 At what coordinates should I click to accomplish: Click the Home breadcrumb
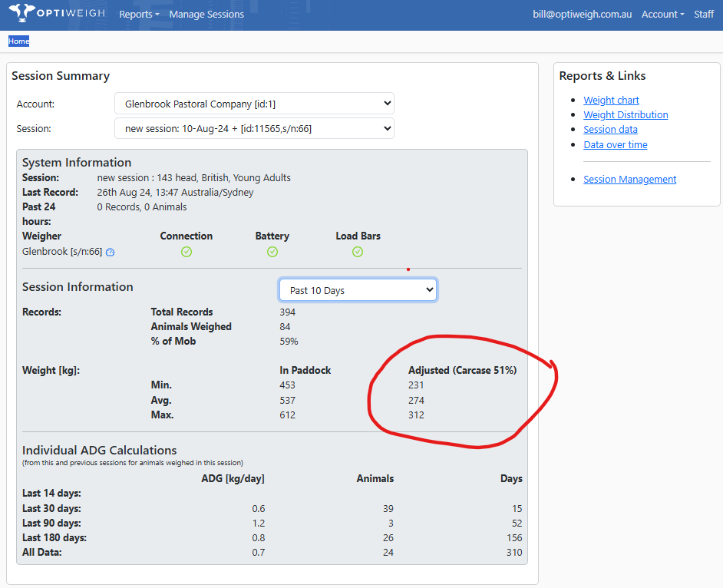[x=18, y=41]
